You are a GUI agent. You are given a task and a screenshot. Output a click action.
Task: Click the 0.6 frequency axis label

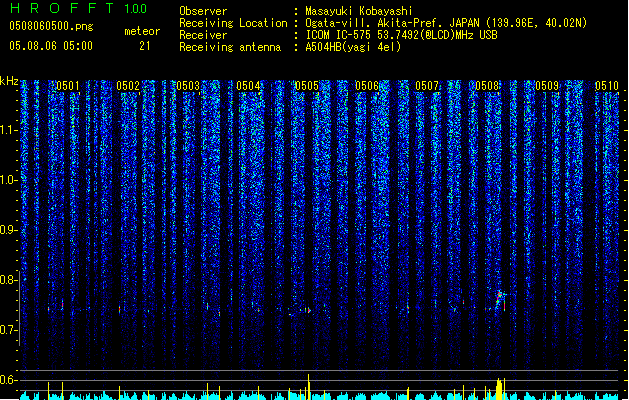[x=8, y=380]
